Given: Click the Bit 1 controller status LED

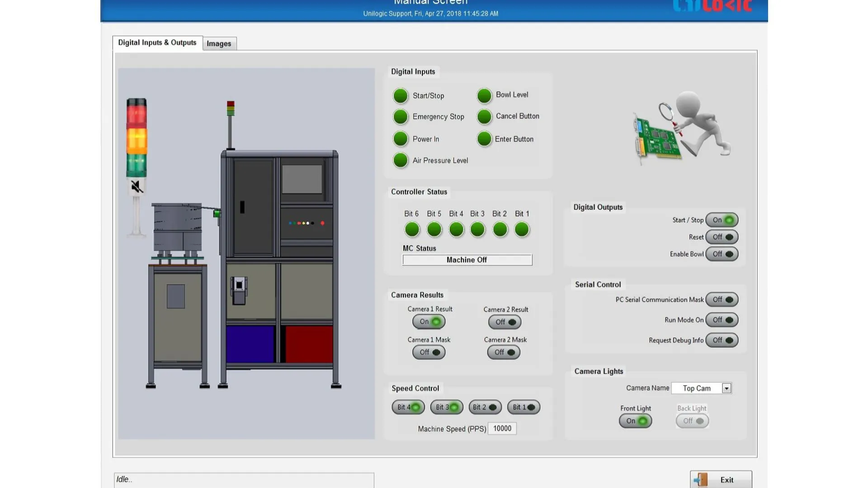Looking at the screenshot, I should click(522, 230).
